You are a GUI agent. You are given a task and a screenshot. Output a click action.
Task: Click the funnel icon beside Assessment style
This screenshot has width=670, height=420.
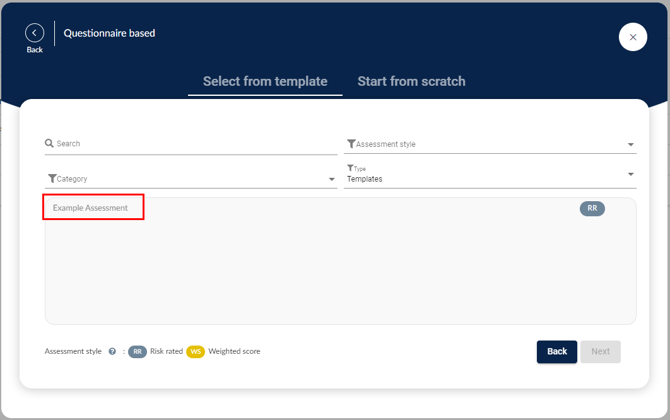(x=351, y=144)
